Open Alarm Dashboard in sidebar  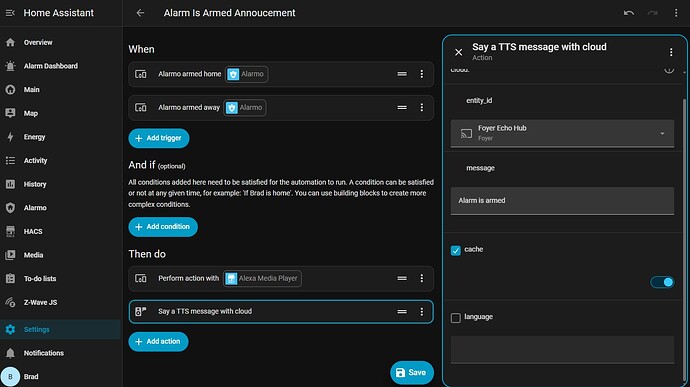[60, 66]
